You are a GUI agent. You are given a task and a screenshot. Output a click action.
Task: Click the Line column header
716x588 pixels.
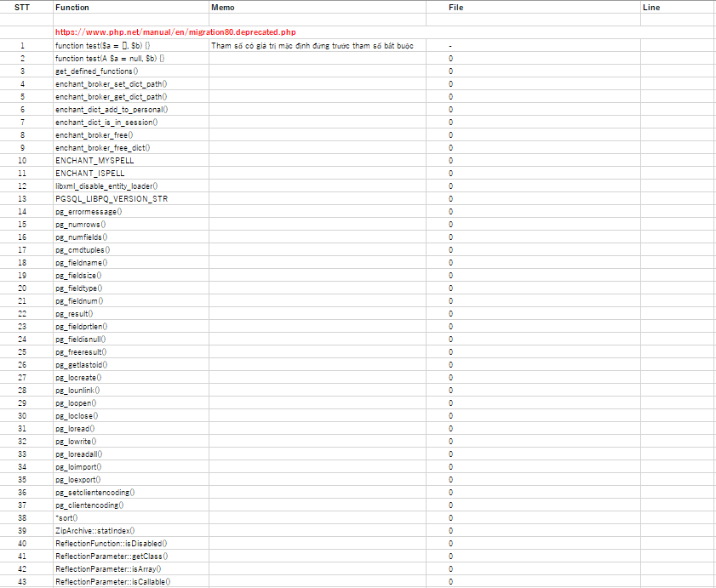point(651,8)
